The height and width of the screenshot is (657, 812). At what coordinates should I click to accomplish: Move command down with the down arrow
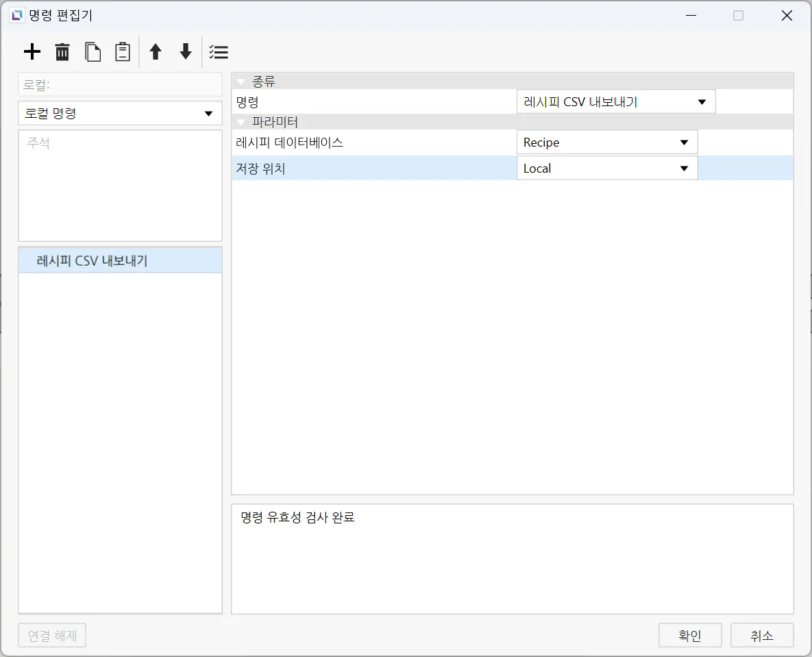[x=186, y=52]
